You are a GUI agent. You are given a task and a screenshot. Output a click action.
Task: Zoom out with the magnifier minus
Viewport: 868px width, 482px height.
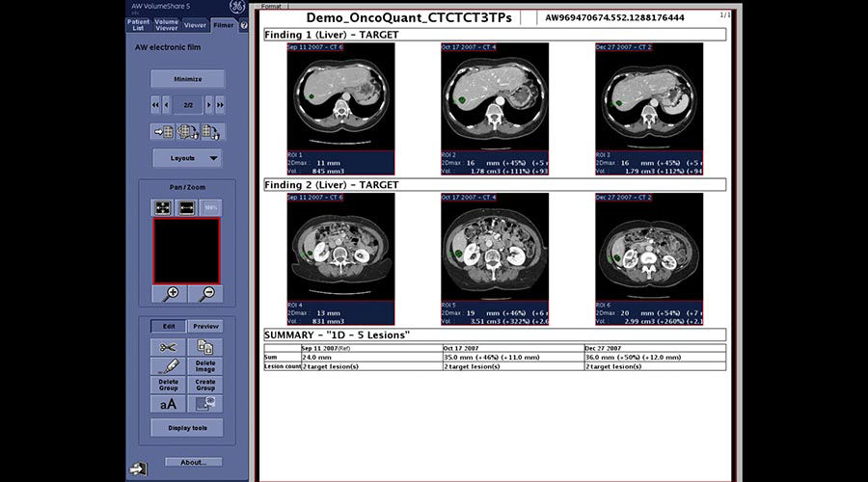point(206,294)
